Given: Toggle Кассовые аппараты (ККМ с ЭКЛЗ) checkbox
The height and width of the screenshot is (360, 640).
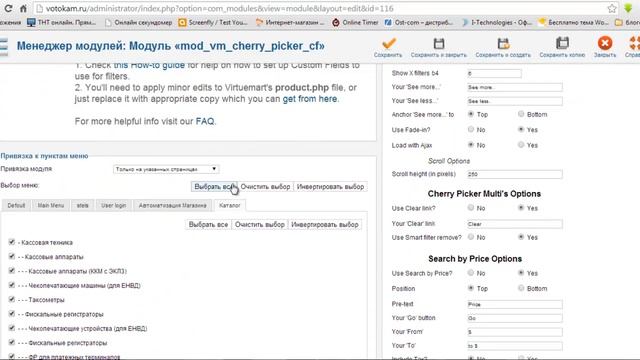Looking at the screenshot, I should coord(11,271).
